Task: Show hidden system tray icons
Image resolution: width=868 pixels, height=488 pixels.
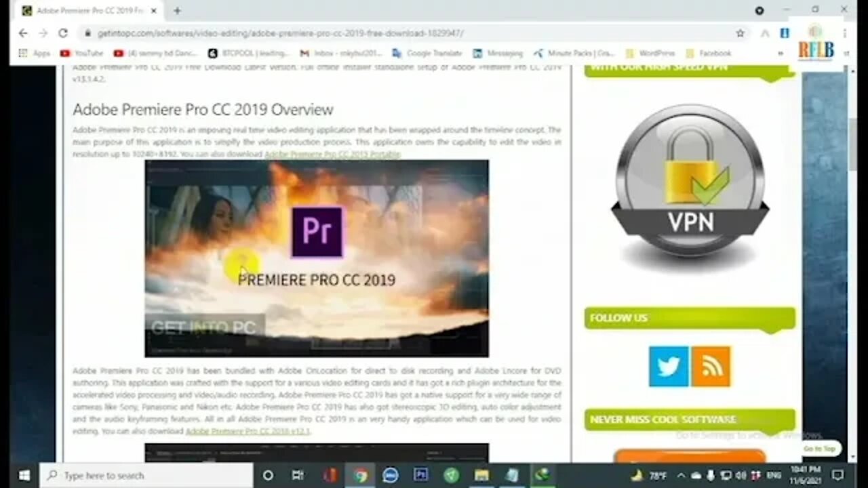Action: [682, 475]
